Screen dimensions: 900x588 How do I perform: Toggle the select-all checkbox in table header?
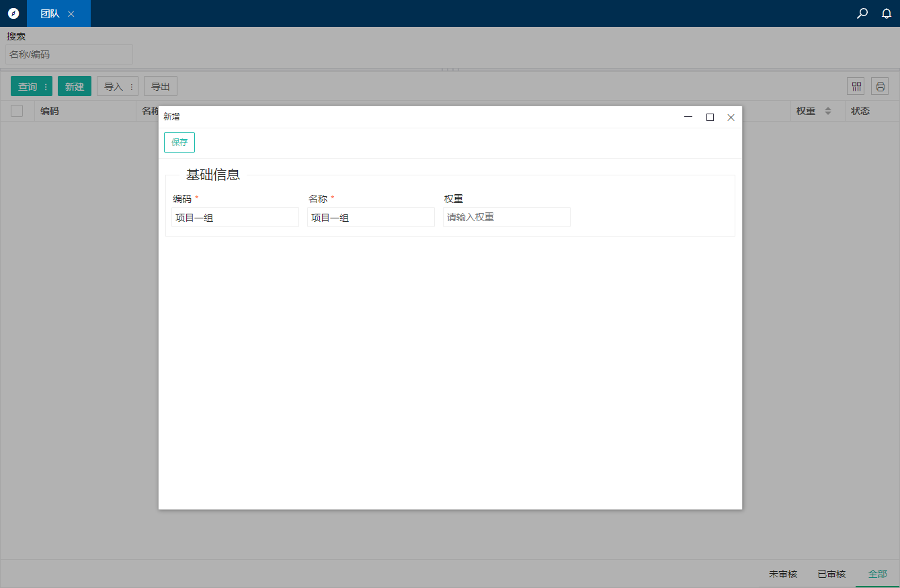tap(17, 111)
